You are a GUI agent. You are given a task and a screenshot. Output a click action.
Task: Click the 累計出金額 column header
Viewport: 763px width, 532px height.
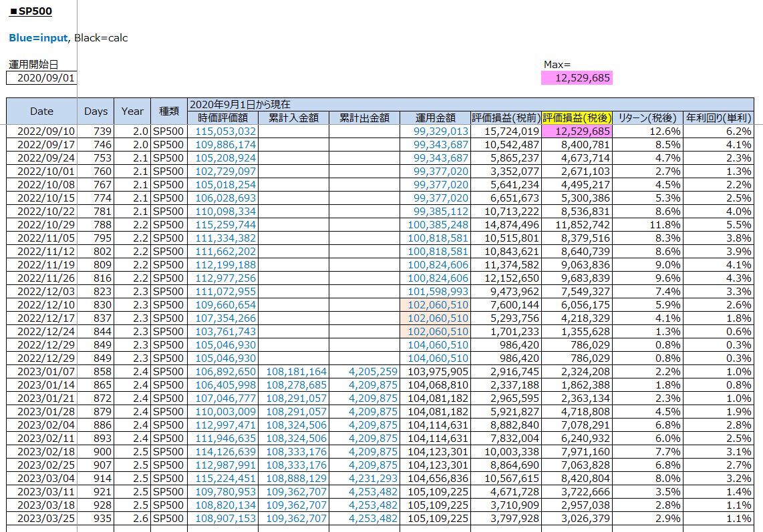coord(364,118)
